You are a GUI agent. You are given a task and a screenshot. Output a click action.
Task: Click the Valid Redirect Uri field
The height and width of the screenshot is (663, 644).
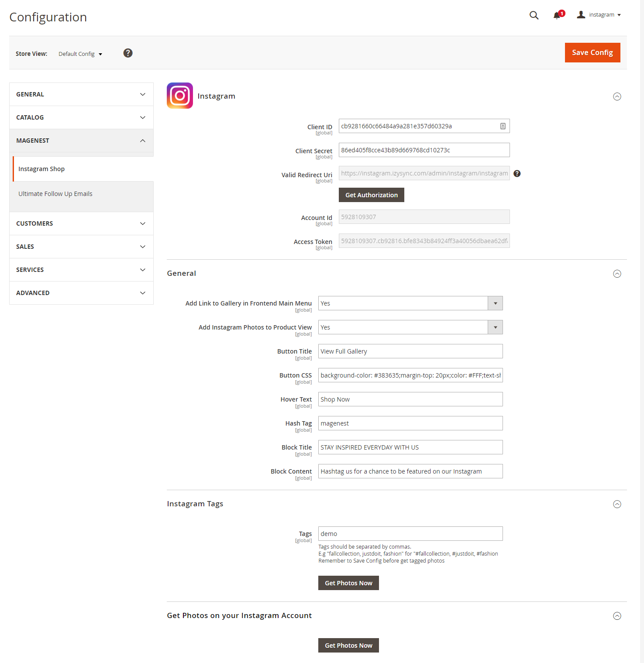pyautogui.click(x=424, y=173)
